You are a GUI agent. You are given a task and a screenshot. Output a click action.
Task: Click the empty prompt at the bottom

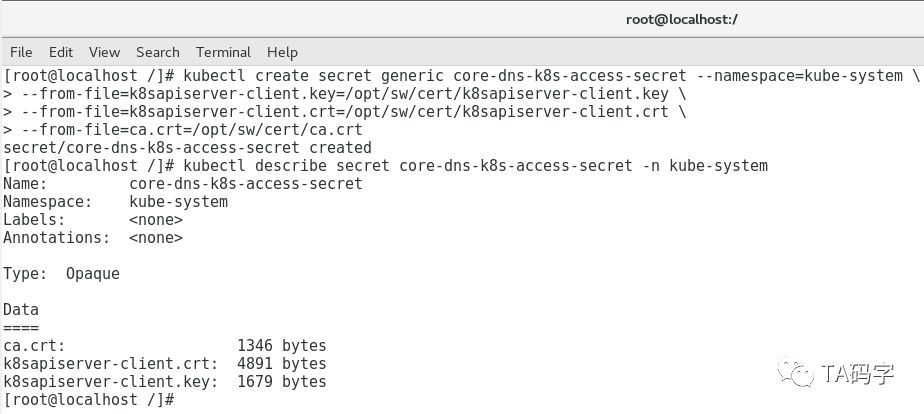click(x=89, y=399)
